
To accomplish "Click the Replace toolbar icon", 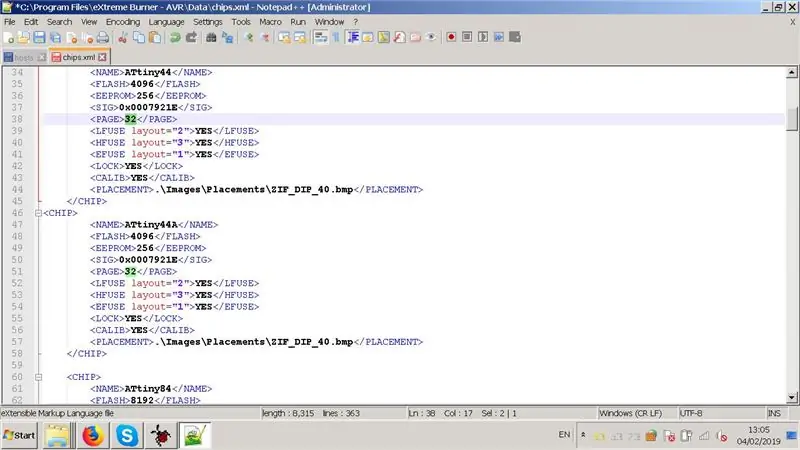I will [x=228, y=37].
